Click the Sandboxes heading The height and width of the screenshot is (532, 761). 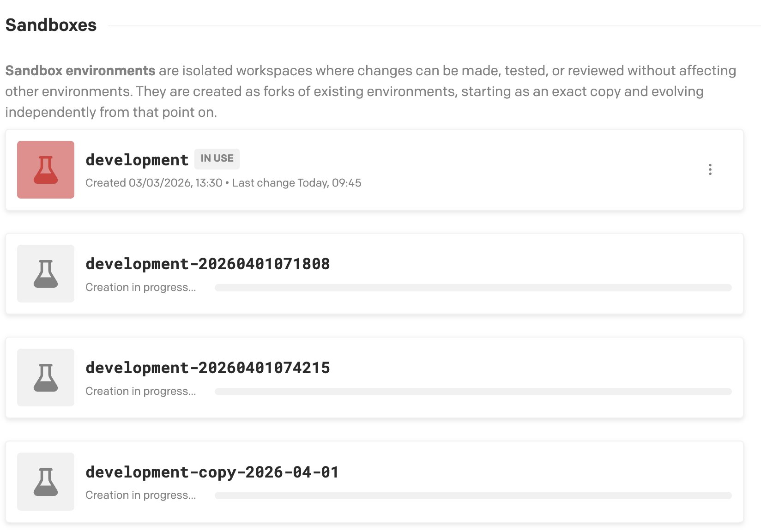pos(51,25)
